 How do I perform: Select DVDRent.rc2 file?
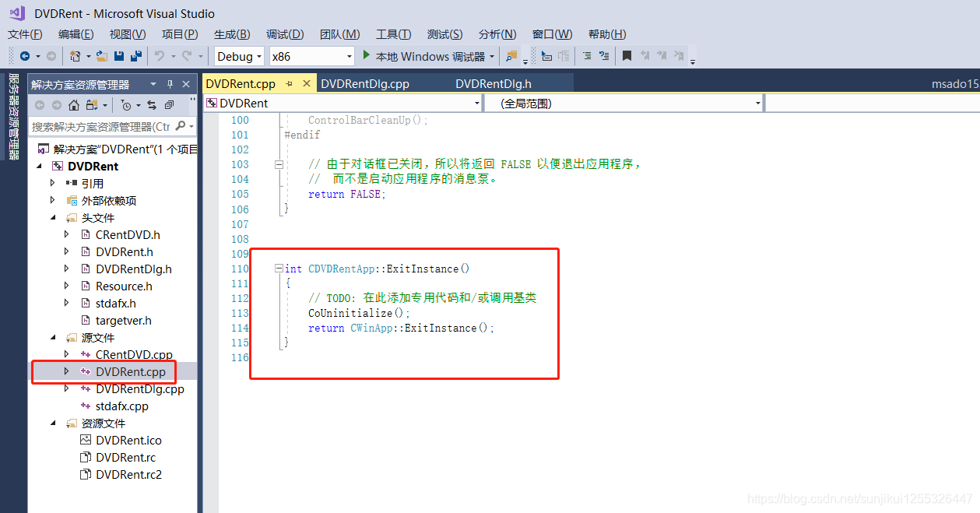click(128, 474)
